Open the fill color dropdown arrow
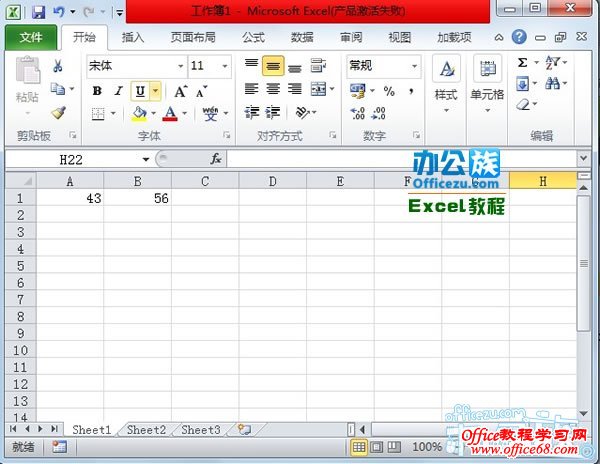Image resolution: width=600 pixels, height=464 pixels. [153, 113]
